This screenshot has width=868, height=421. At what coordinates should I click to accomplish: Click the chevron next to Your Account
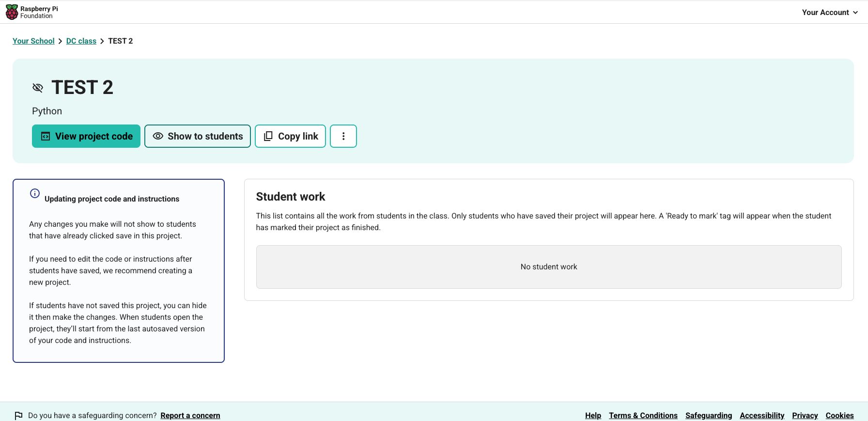click(x=855, y=13)
